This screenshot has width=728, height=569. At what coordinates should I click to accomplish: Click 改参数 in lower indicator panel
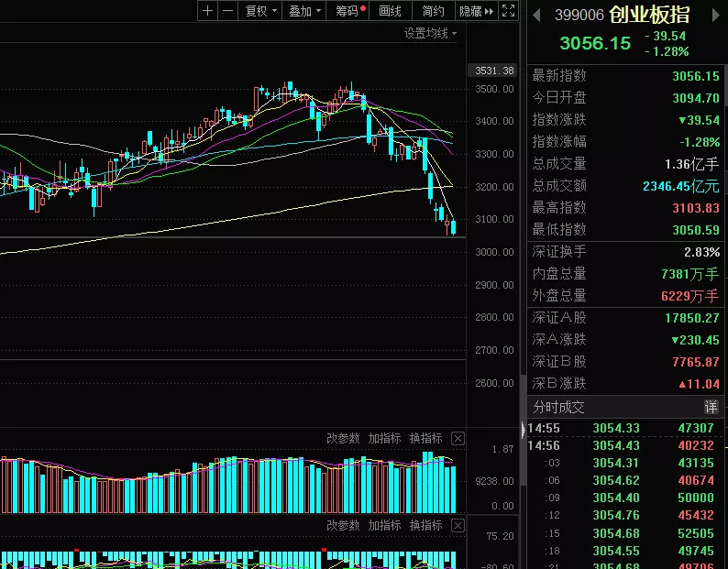(x=343, y=525)
